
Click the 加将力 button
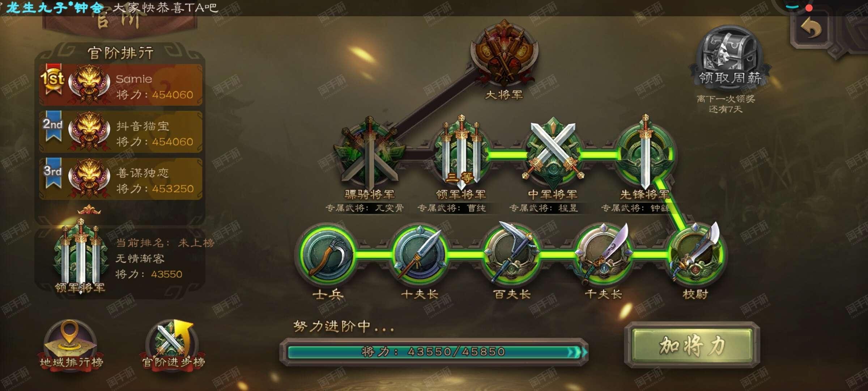click(692, 345)
